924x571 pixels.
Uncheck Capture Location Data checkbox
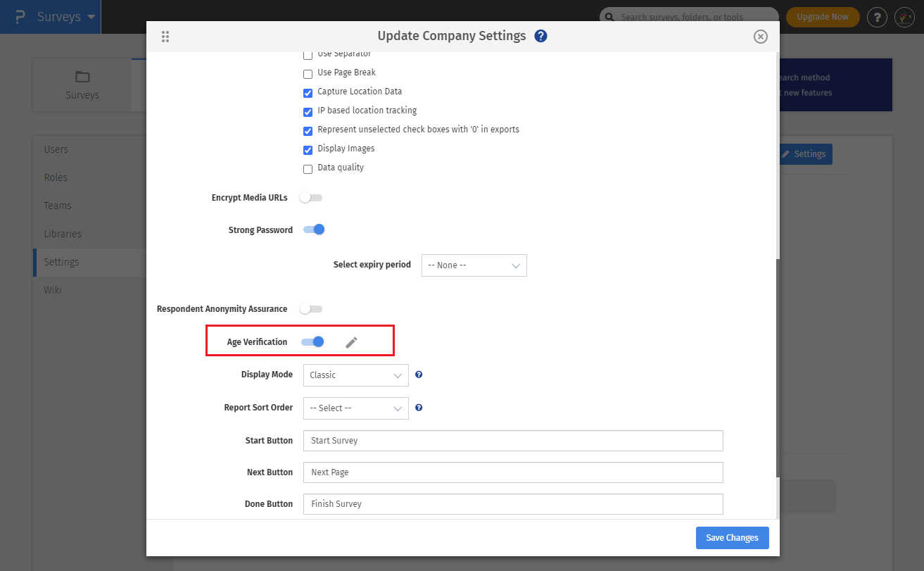[308, 92]
